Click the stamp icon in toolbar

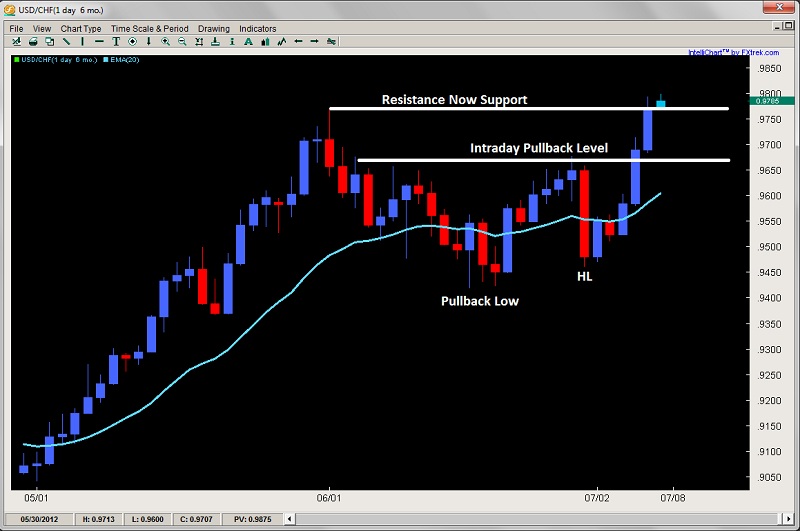(215, 41)
